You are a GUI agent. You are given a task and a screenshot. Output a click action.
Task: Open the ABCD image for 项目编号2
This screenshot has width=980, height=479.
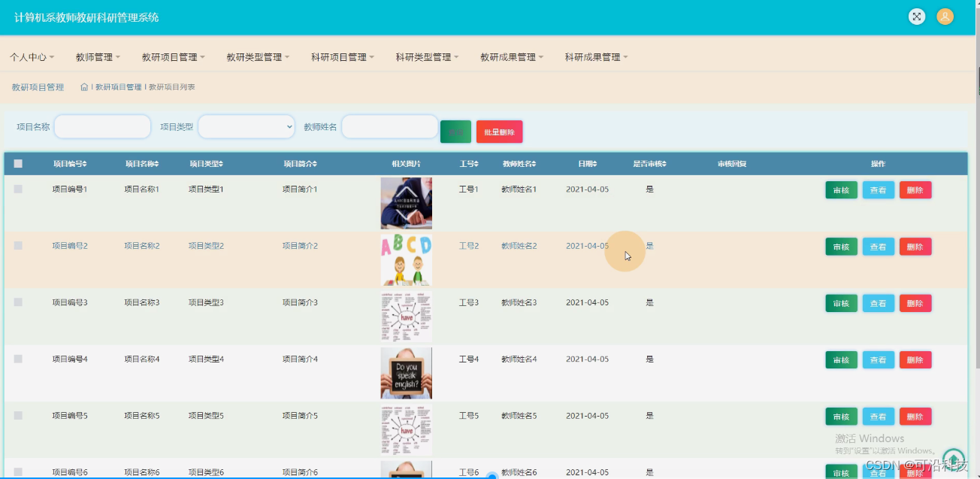click(x=406, y=259)
